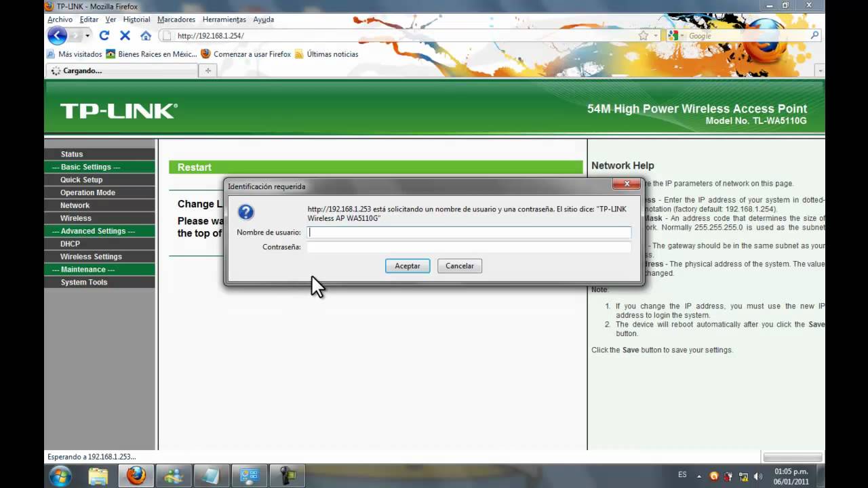Screen dimensions: 868x488
Task: Open the Comenzar a usar Firefox bookmark
Action: [x=246, y=54]
